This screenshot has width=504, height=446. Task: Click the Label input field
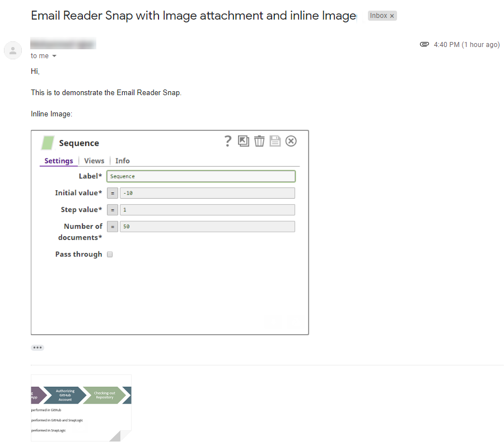[200, 176]
